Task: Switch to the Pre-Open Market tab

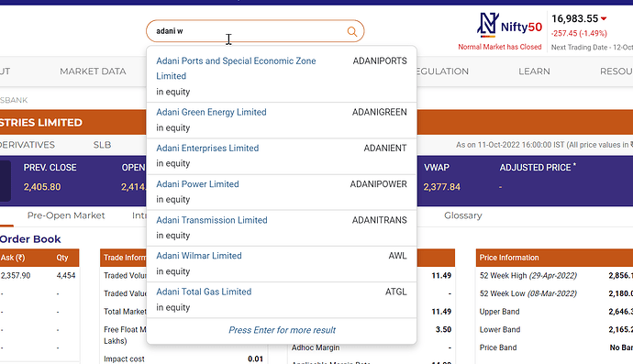Action: tap(66, 215)
